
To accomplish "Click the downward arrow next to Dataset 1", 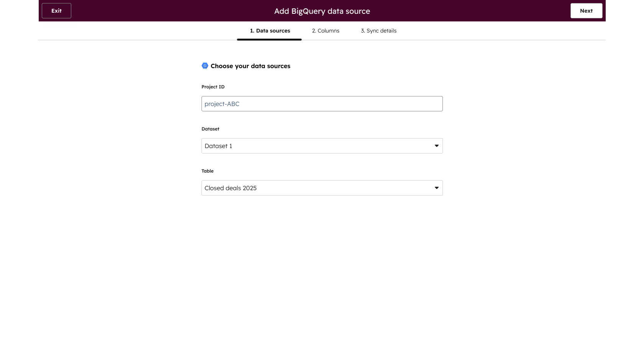I will 436,146.
